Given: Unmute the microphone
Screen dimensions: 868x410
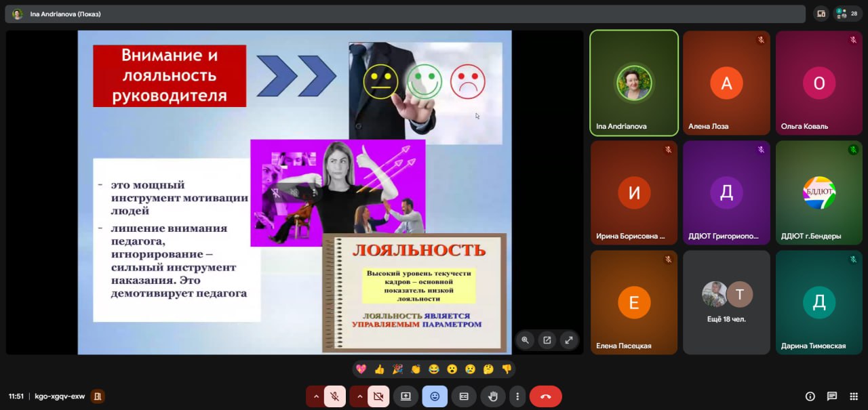Looking at the screenshot, I should point(335,396).
